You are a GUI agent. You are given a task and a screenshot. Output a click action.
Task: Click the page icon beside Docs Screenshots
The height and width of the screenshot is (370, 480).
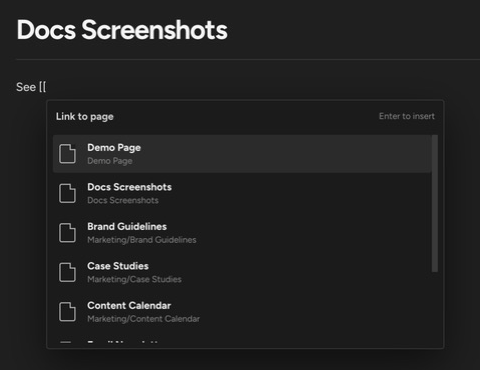point(67,193)
